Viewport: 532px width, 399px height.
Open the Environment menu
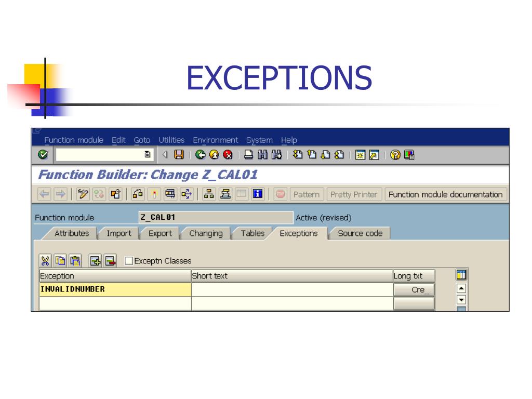click(x=216, y=140)
